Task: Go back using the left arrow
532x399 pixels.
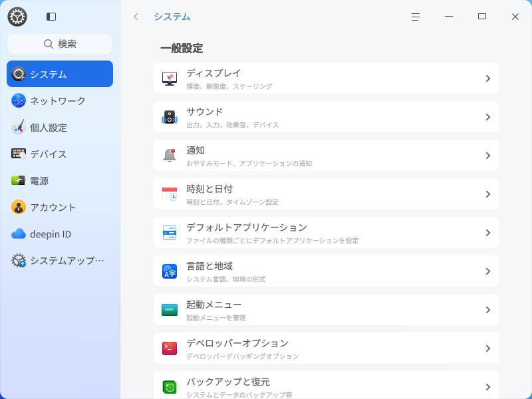Action: pyautogui.click(x=136, y=17)
